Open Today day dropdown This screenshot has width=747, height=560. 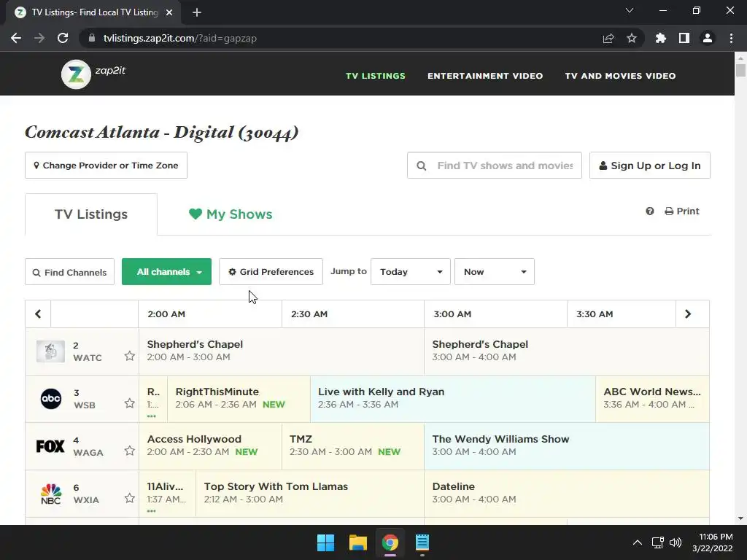pos(410,271)
